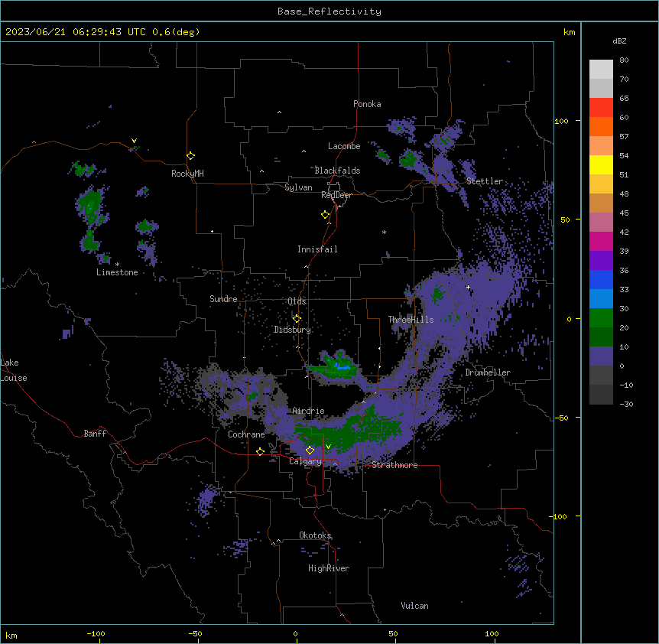This screenshot has height=644, width=659.
Task: Click the km unit label at top right
Action: (569, 32)
